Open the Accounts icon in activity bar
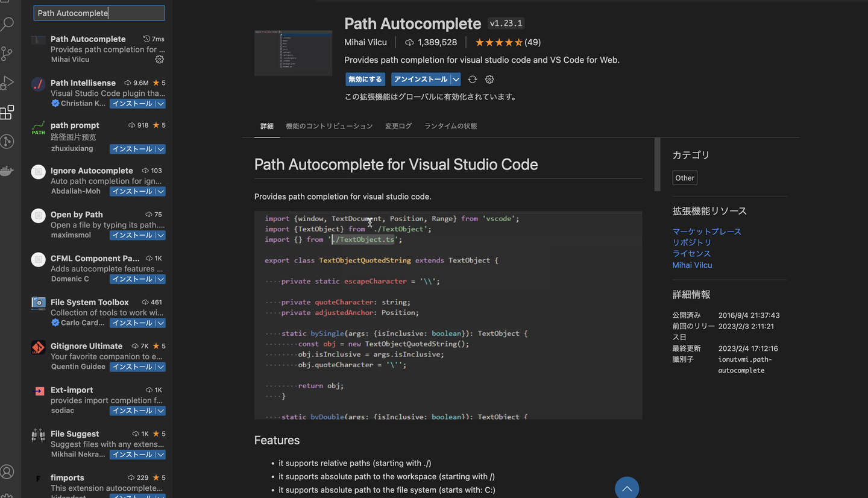Screen dimensions: 868x498 [7, 471]
